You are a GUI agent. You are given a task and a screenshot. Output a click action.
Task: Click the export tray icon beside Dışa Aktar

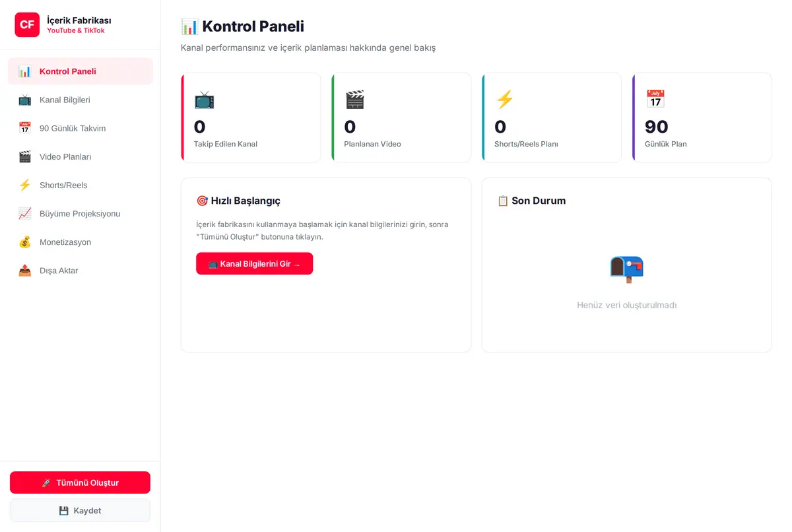point(24,271)
